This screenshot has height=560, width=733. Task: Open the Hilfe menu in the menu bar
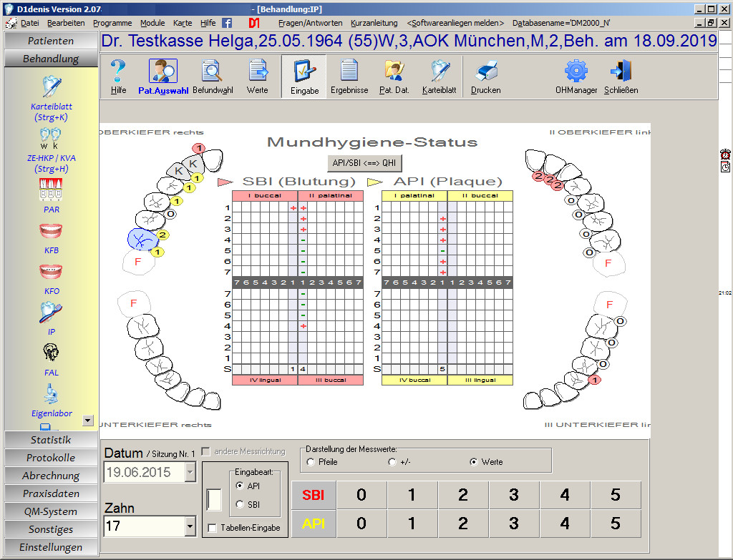pyautogui.click(x=208, y=23)
